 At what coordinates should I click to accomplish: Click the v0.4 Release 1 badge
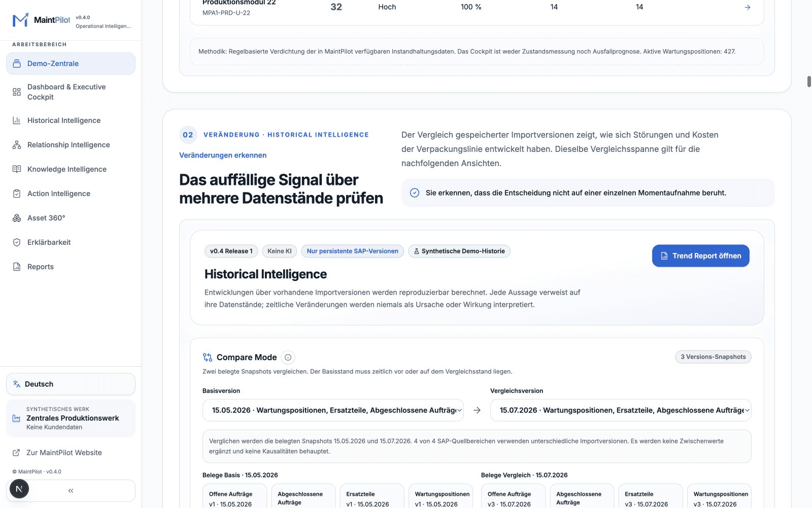click(x=231, y=251)
